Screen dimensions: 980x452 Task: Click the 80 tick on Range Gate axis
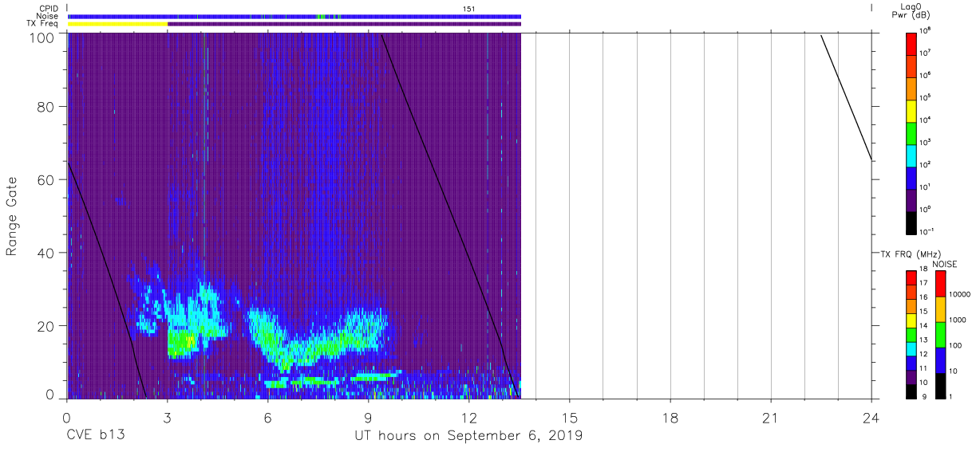click(x=45, y=107)
